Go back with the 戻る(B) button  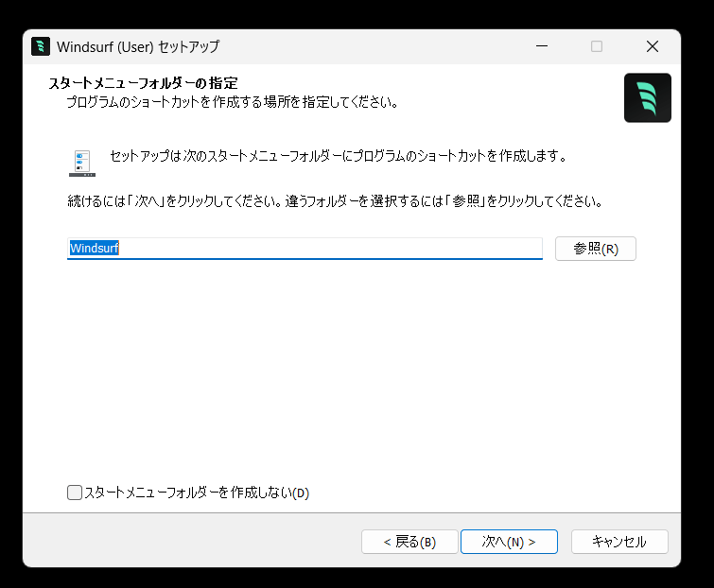coord(409,542)
